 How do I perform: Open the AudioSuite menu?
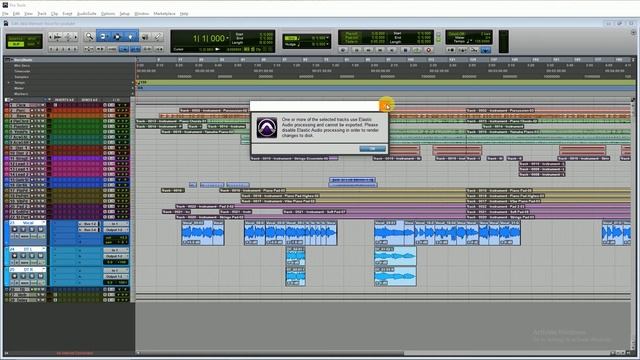(x=87, y=13)
